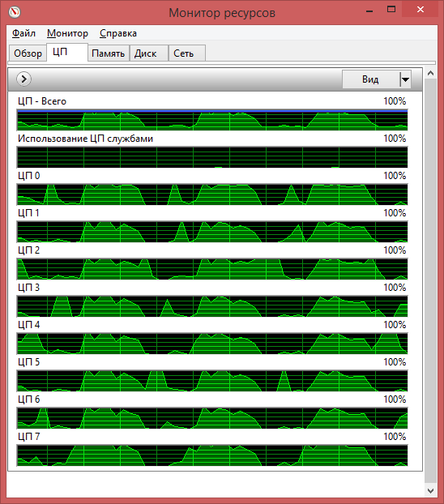444x504 pixels.
Task: Open the Монитор menu
Action: pos(67,33)
